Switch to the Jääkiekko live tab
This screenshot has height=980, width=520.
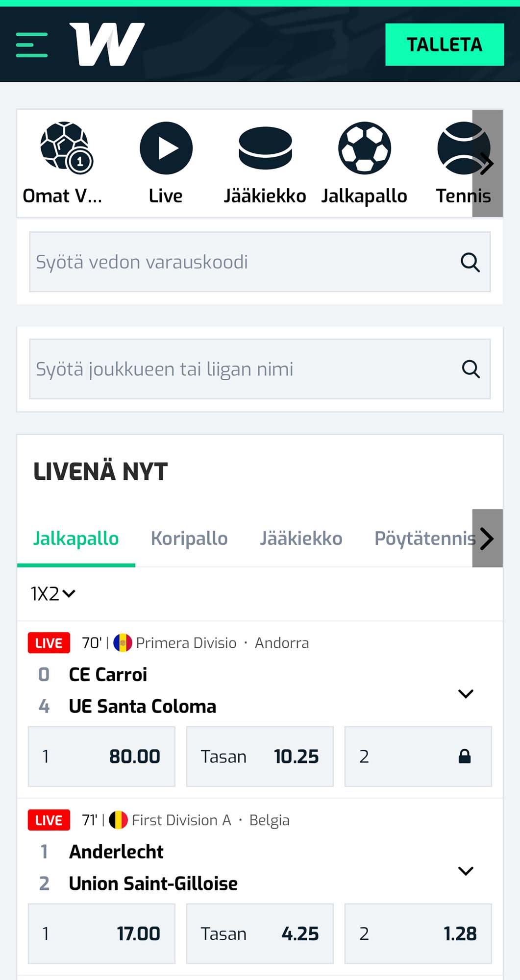coord(301,539)
